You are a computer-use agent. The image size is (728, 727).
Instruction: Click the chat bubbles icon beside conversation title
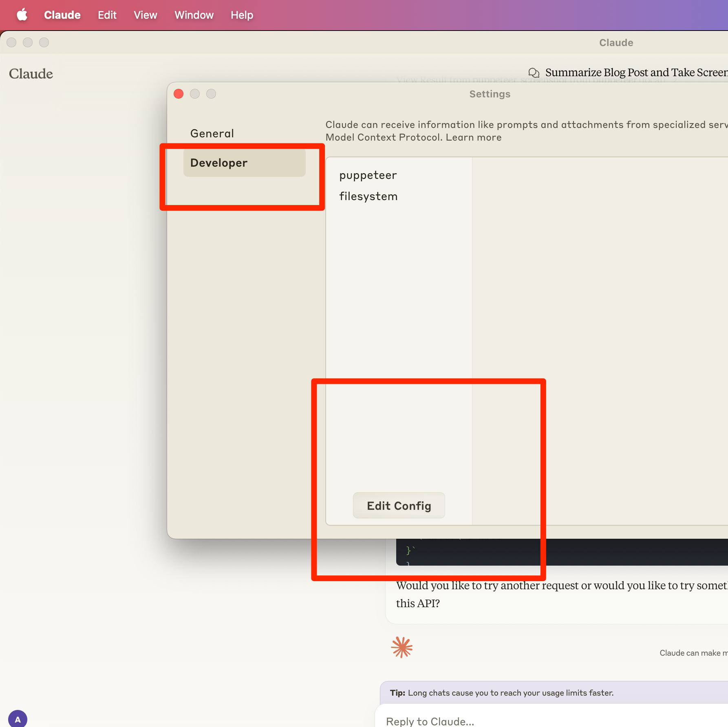click(534, 73)
